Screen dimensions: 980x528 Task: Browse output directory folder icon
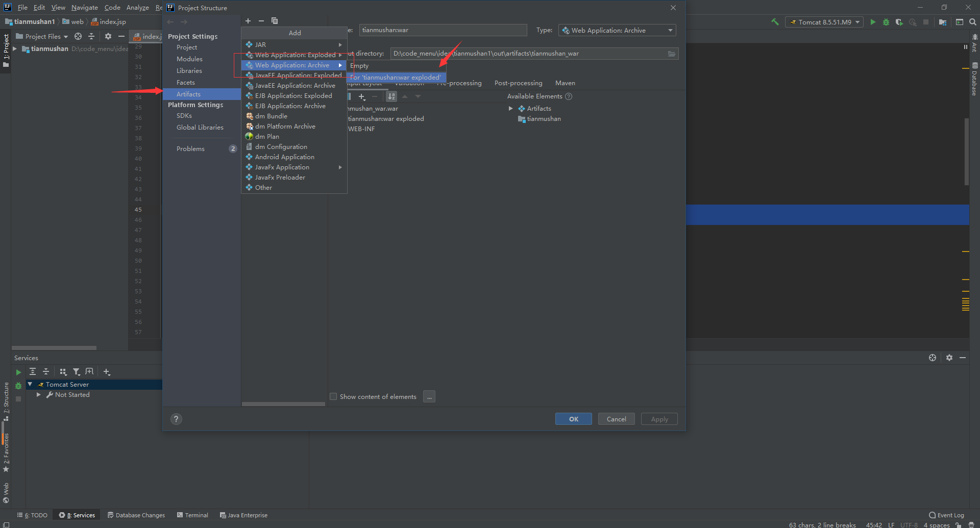(x=672, y=54)
